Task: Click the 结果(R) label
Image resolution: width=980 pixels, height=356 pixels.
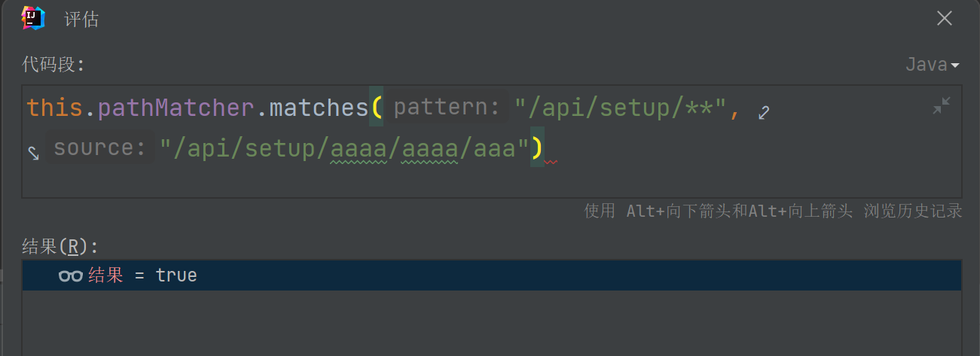Action: 60,246
